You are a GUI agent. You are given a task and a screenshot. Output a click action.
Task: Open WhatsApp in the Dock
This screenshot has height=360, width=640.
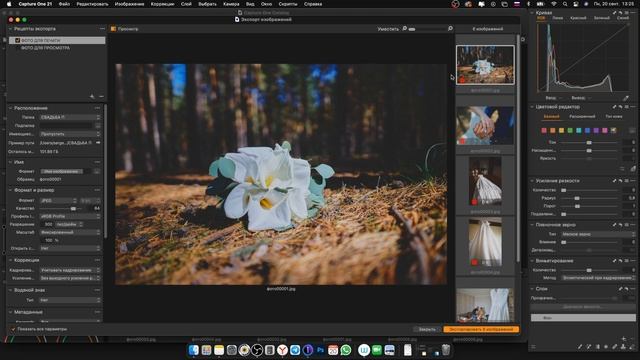(346, 350)
